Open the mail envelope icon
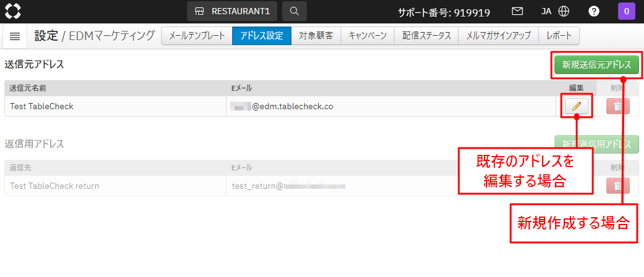The width and height of the screenshot is (644, 277). 517,11
